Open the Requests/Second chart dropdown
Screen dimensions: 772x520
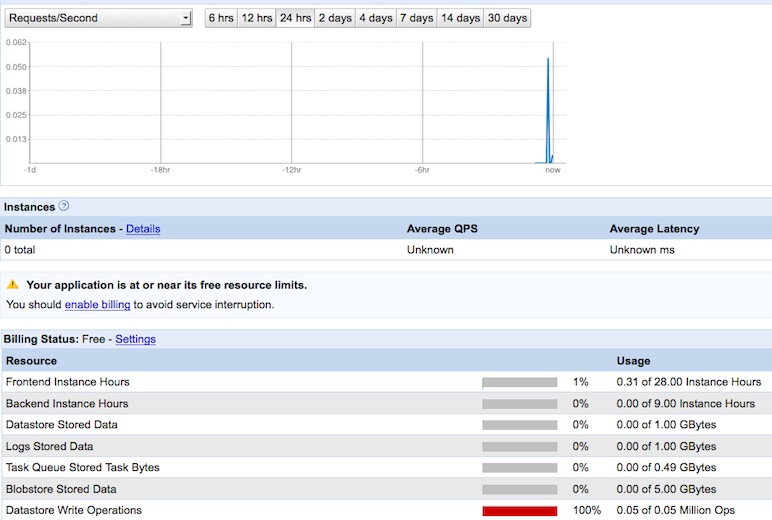(x=98, y=18)
